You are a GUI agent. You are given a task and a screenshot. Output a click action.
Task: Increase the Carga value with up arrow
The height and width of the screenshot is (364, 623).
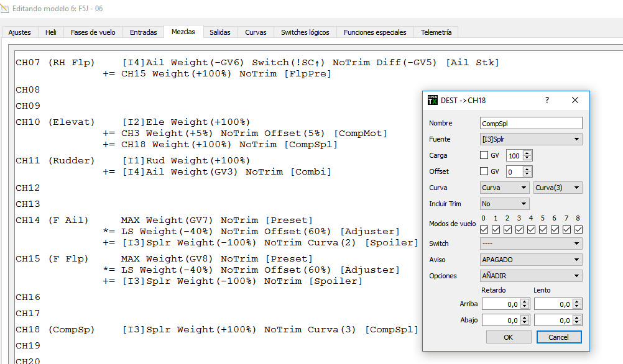coord(528,153)
